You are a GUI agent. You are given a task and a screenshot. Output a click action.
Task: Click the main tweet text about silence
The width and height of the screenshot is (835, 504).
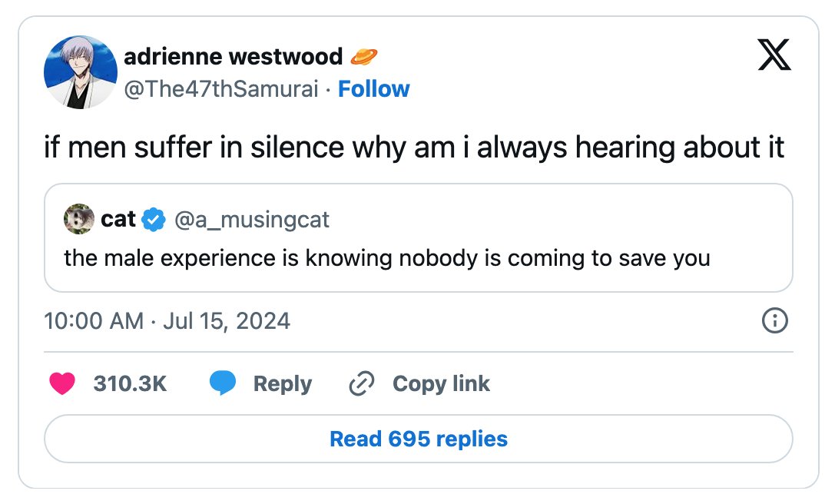click(x=414, y=148)
